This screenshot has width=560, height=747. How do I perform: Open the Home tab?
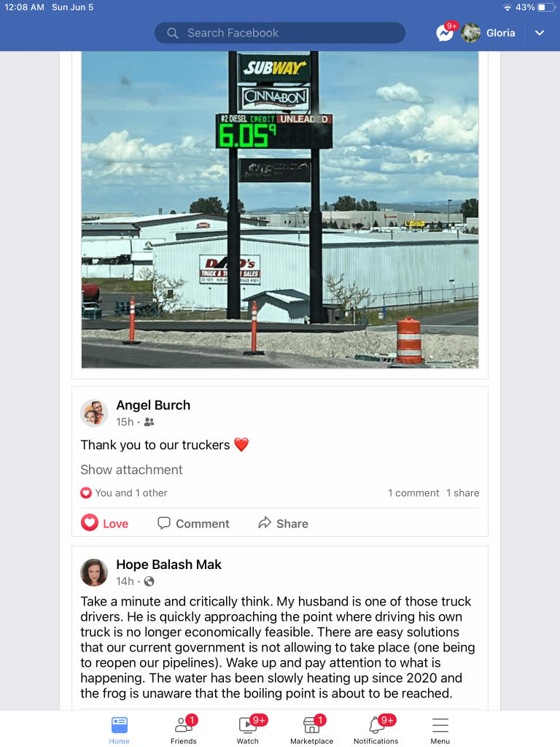point(119,730)
